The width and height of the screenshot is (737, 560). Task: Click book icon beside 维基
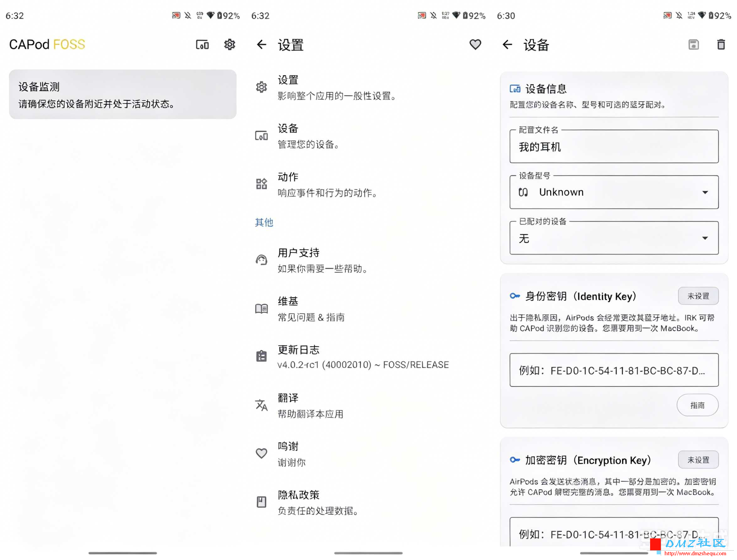261,309
